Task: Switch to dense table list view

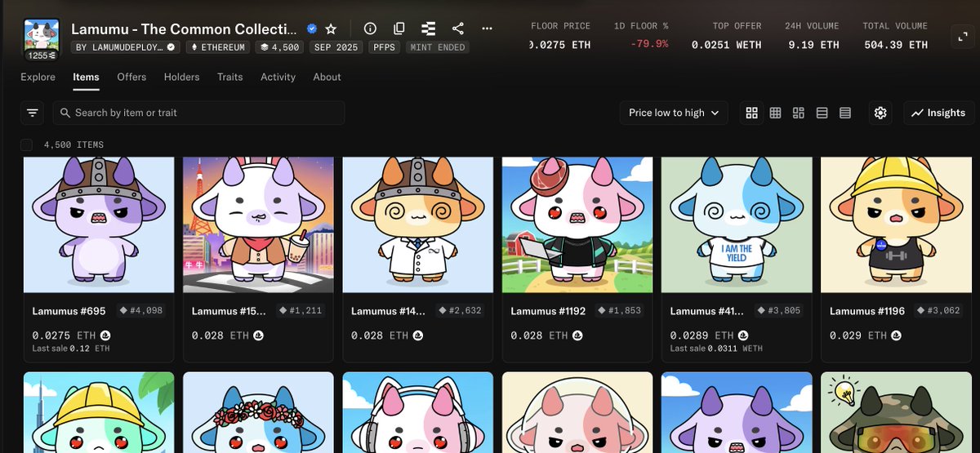Action: click(x=845, y=113)
